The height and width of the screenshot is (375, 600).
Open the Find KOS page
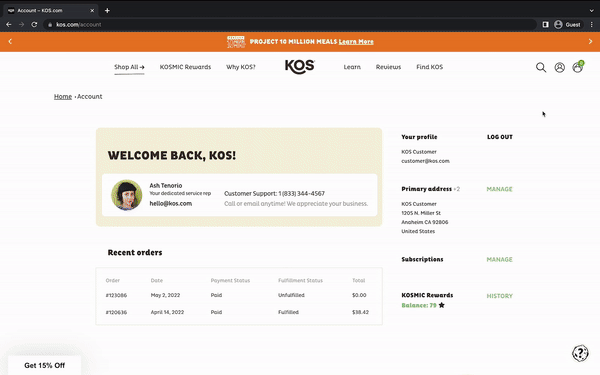[x=429, y=67]
